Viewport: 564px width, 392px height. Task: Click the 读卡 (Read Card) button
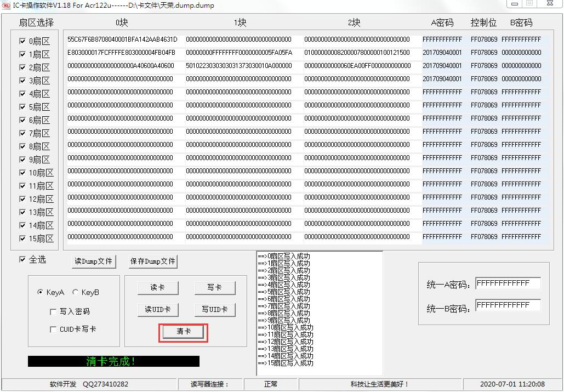pyautogui.click(x=158, y=287)
